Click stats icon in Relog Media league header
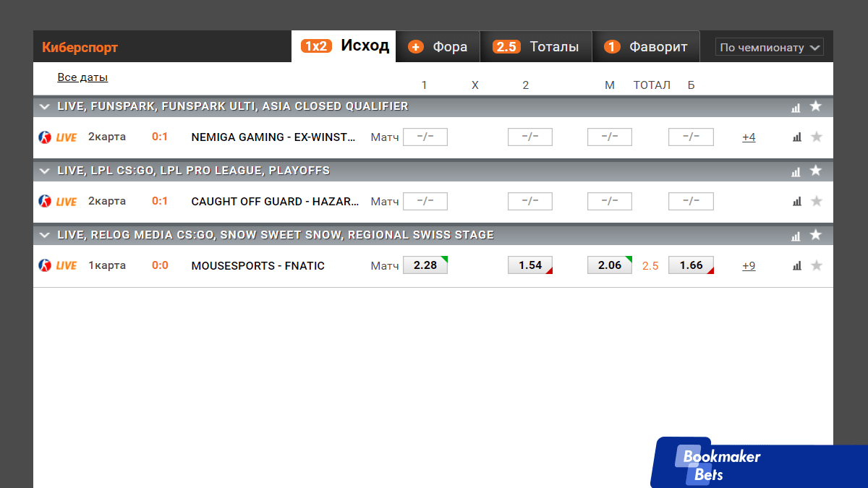The image size is (868, 488). point(796,236)
